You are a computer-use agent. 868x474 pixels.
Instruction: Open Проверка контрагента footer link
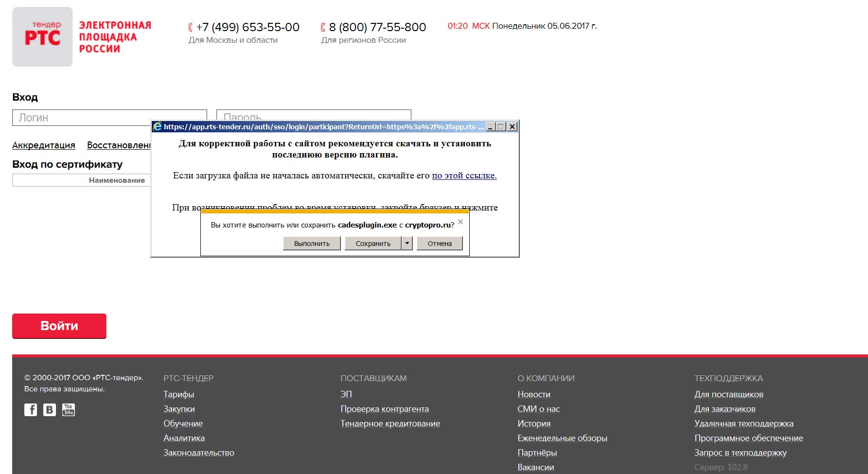point(384,409)
